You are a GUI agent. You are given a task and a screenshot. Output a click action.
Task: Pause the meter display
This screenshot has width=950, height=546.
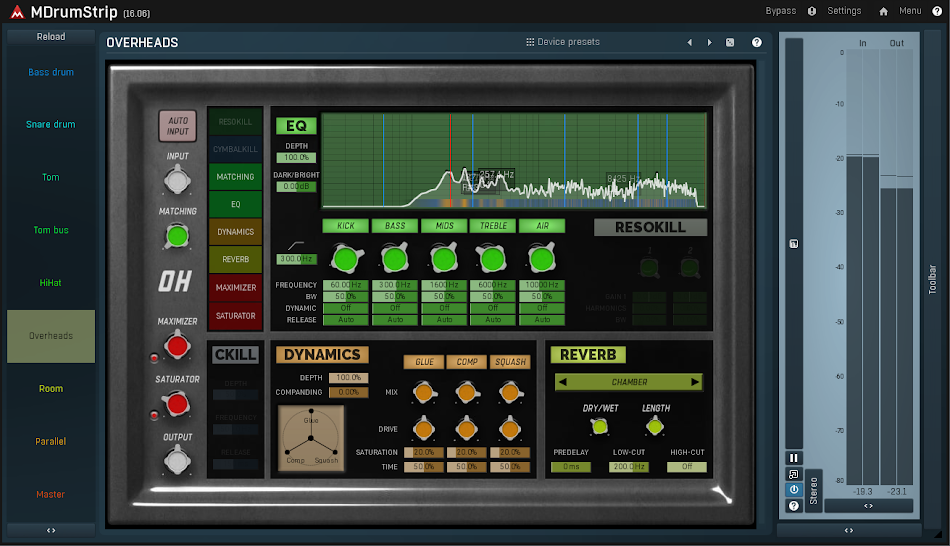(794, 458)
